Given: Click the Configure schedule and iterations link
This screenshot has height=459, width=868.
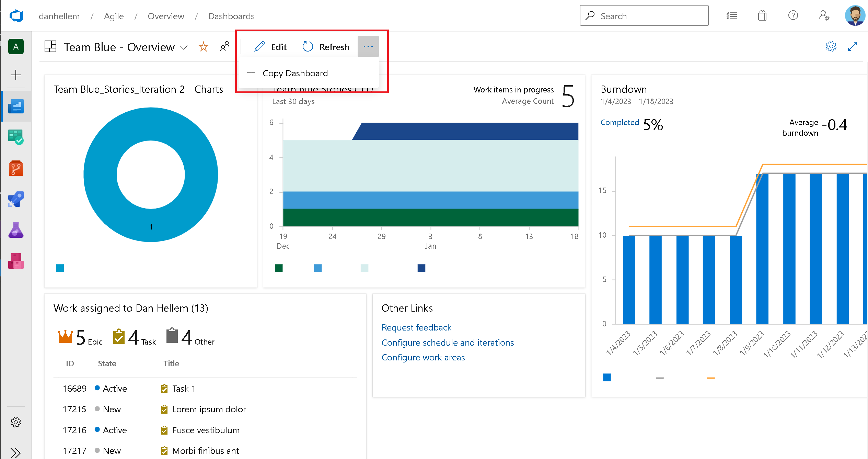Looking at the screenshot, I should point(448,342).
